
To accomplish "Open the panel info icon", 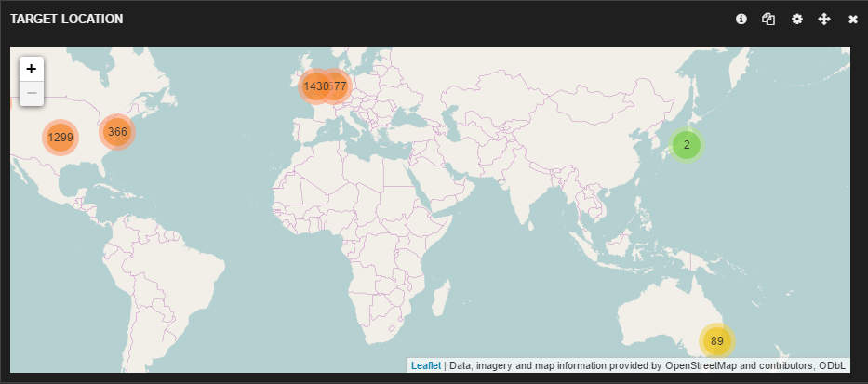I will click(741, 19).
